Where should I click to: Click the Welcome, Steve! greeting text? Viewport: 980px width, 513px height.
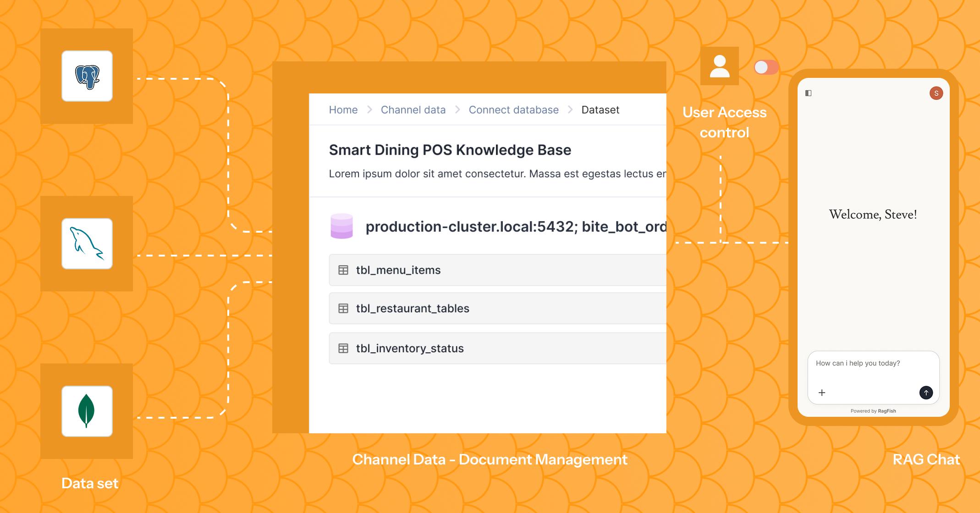pyautogui.click(x=873, y=214)
